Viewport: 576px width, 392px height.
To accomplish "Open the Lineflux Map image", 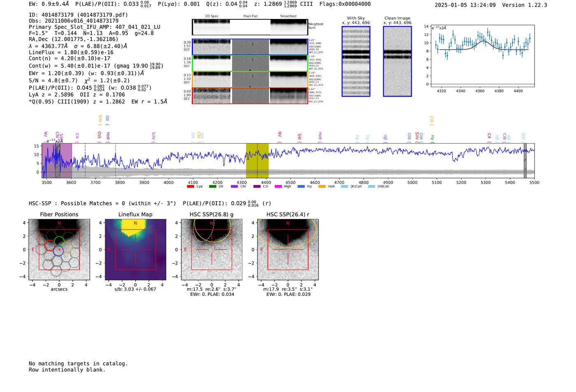I will point(135,250).
